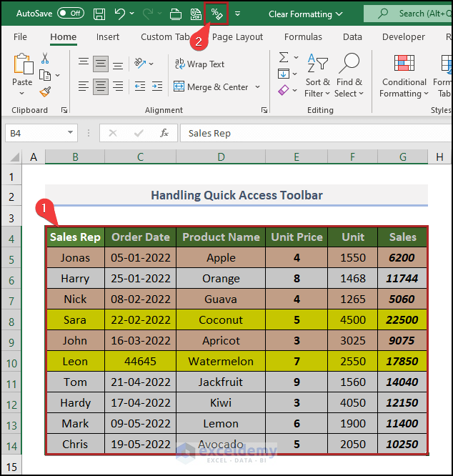453x476 pixels.
Task: Click the Search box at the top
Action: [408, 14]
